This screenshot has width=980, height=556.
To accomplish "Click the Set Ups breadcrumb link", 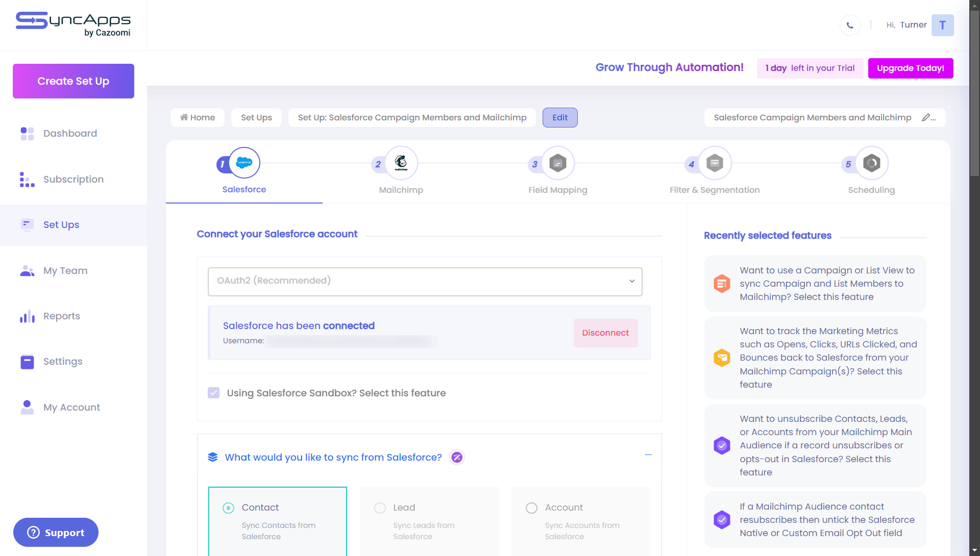I will [256, 118].
